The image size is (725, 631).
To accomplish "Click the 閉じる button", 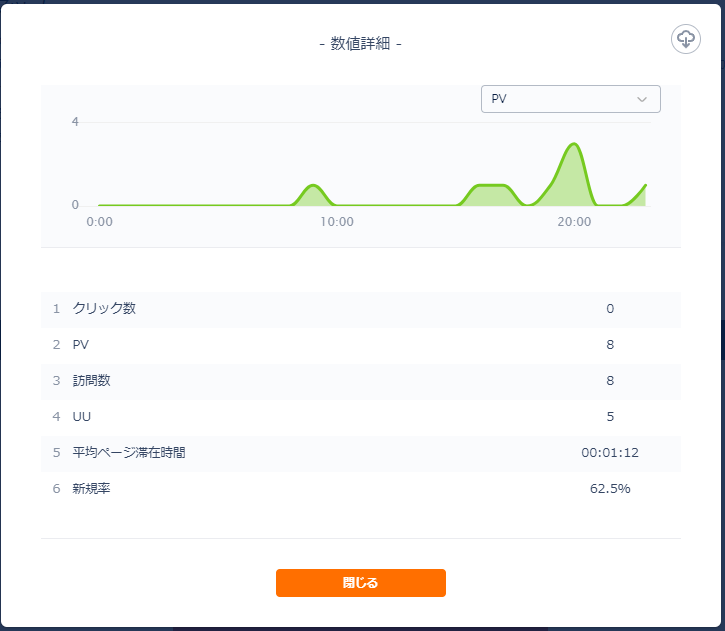I will [361, 583].
